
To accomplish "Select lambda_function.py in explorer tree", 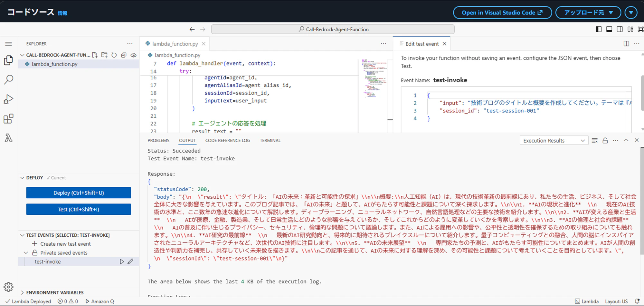I will pos(79,64).
